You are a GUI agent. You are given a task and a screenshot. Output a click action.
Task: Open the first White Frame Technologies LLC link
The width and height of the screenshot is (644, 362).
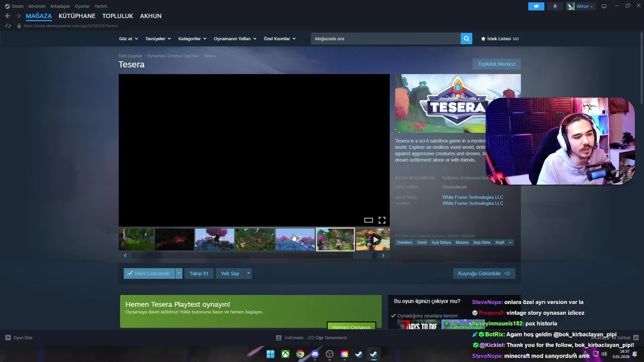click(472, 197)
